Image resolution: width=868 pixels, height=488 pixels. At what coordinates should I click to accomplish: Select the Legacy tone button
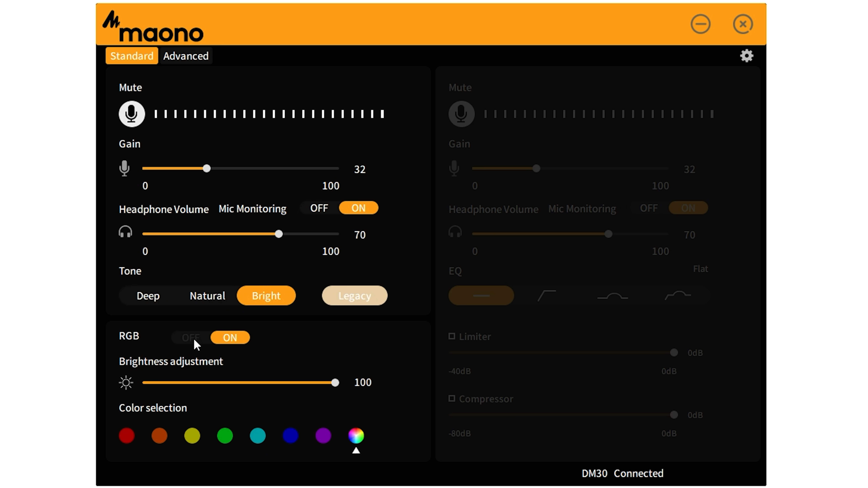[x=354, y=296]
